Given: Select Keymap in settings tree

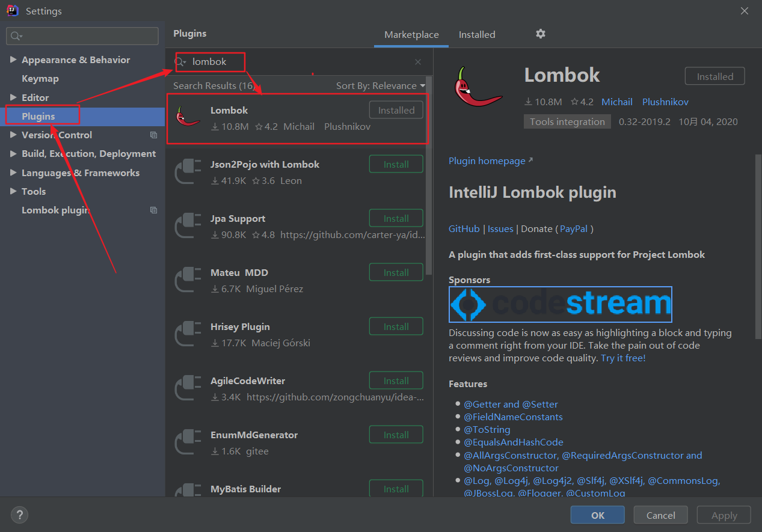Looking at the screenshot, I should [40, 79].
